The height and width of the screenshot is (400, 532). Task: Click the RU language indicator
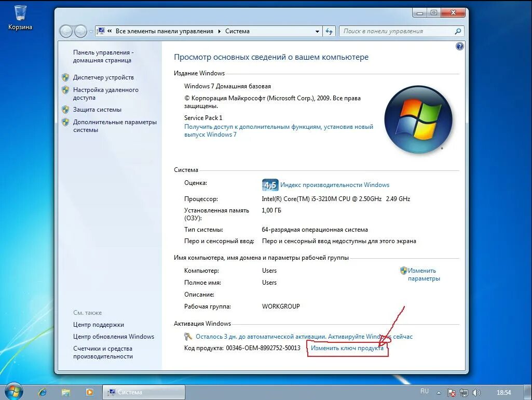pyautogui.click(x=425, y=391)
